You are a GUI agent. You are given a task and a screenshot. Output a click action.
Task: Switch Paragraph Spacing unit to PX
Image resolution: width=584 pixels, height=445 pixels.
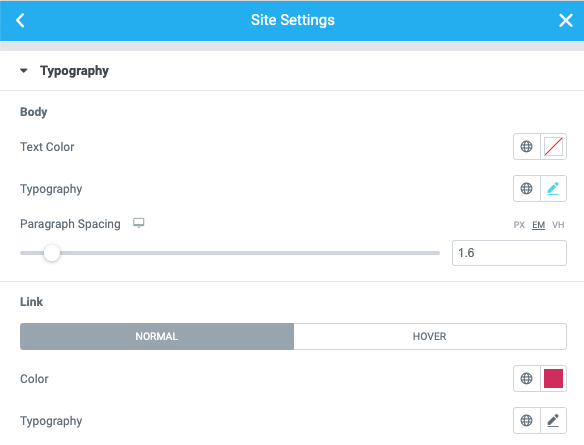point(519,225)
